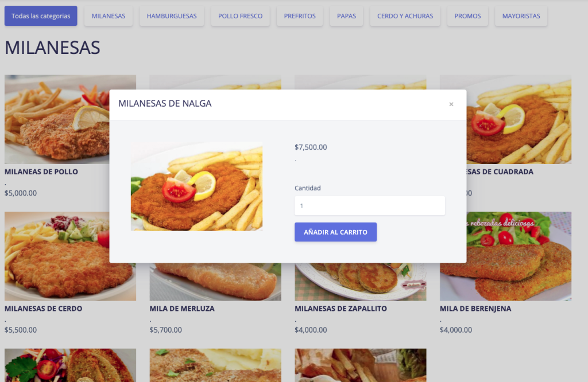Open the MILA DE MERLUZA product title
This screenshot has height=382, width=588.
[x=182, y=309]
